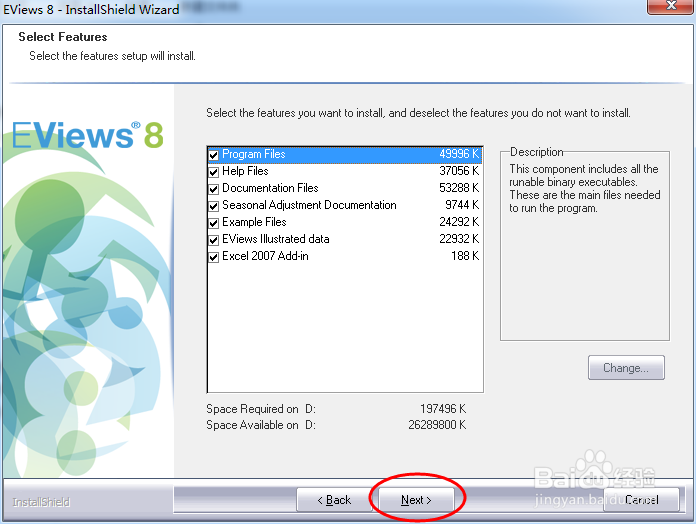The width and height of the screenshot is (696, 524).
Task: Click the Space Required on D: label
Action: pos(261,409)
